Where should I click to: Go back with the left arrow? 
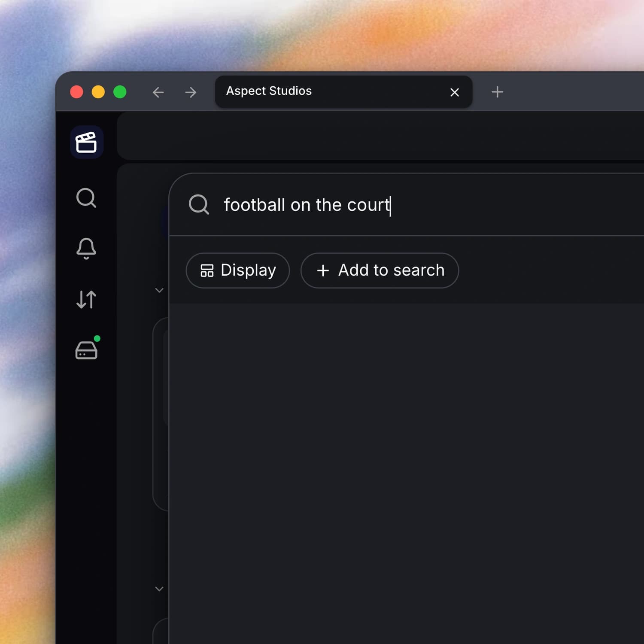[158, 92]
